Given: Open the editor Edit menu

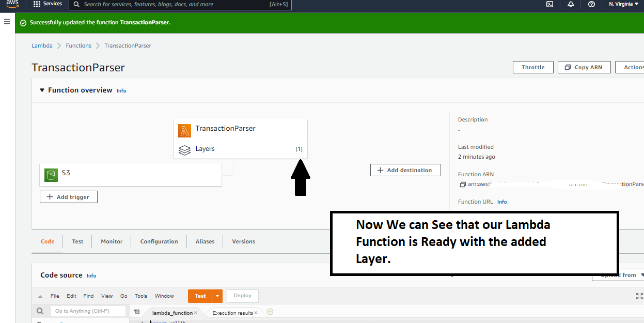Looking at the screenshot, I should [x=71, y=296].
